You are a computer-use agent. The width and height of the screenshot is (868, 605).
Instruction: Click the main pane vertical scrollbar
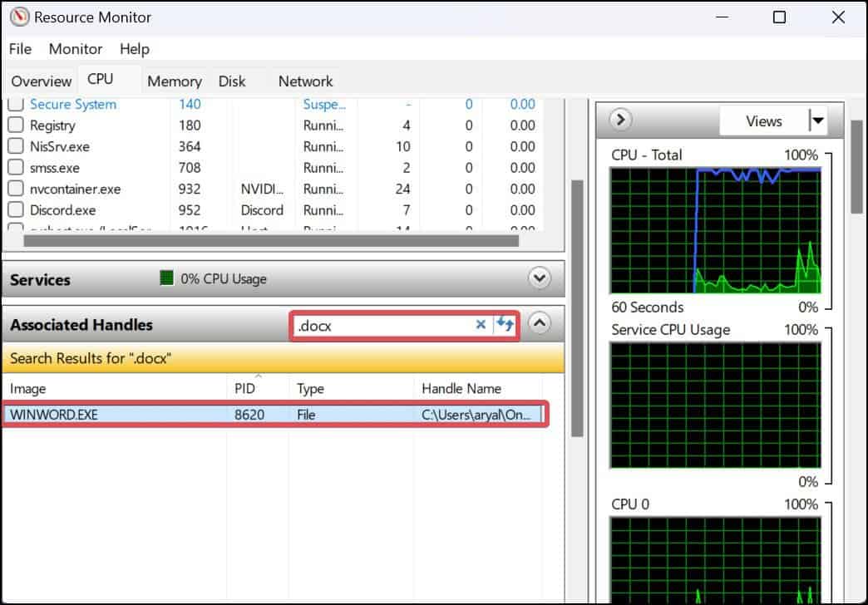(x=577, y=307)
